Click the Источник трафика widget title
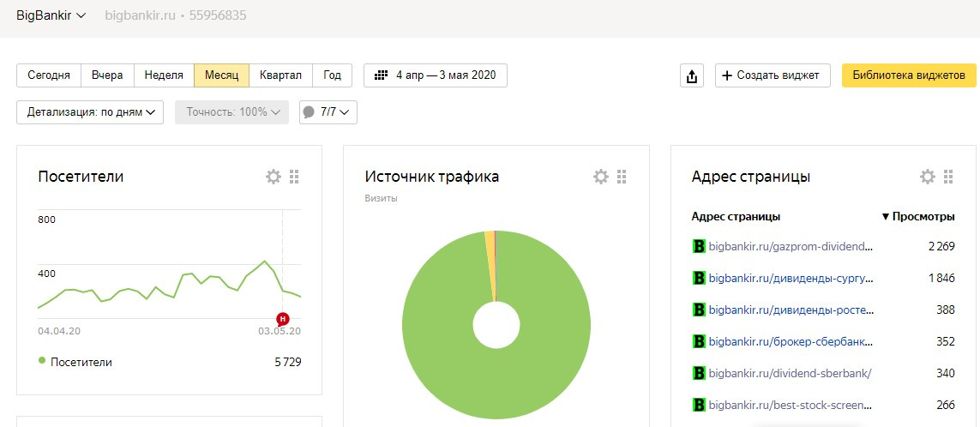980x427 pixels. click(432, 177)
